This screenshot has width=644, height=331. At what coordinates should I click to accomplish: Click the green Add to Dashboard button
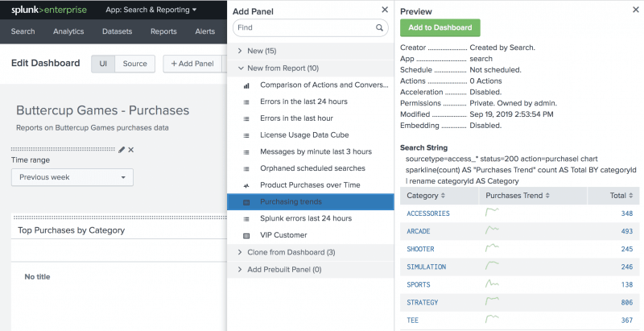point(440,27)
